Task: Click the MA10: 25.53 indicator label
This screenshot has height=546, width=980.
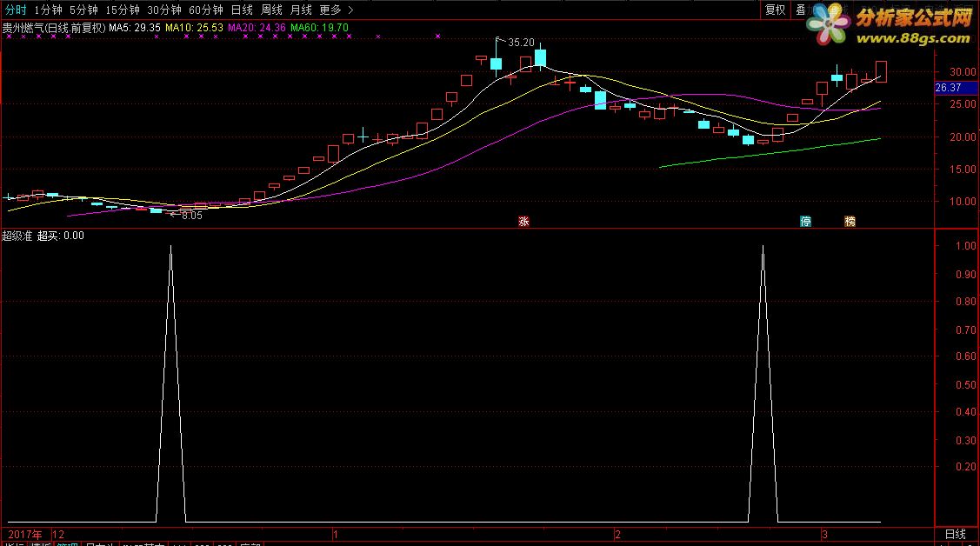Action: (x=194, y=28)
